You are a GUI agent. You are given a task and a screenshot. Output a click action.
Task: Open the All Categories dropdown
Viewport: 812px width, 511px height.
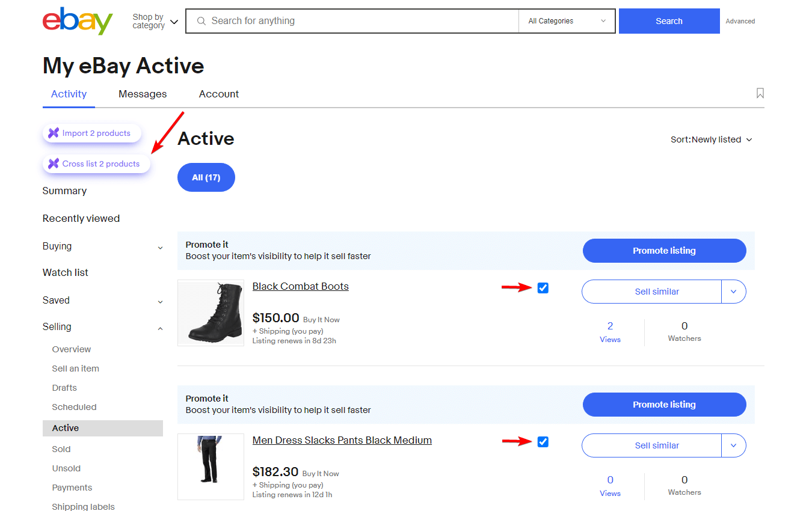tap(566, 20)
